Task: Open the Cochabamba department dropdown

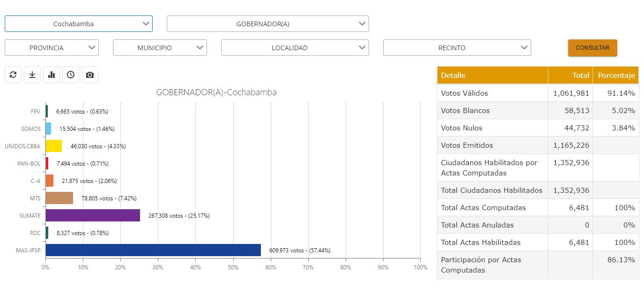Action: [x=78, y=23]
